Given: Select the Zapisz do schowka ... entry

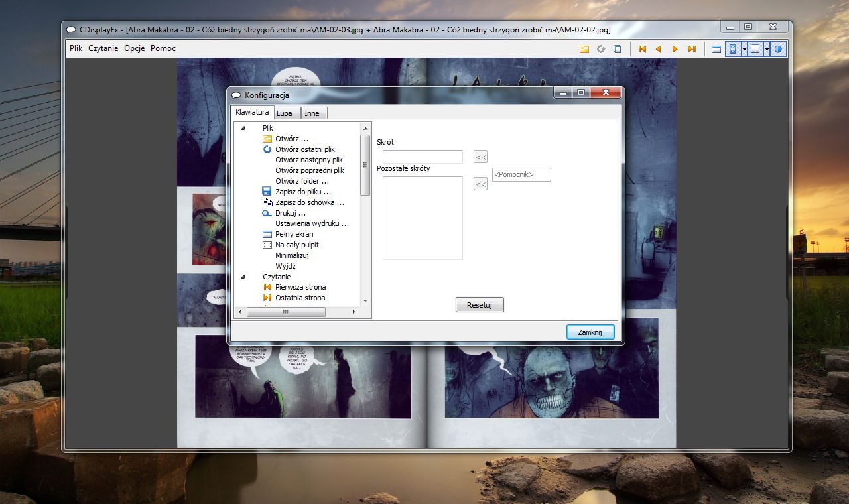Looking at the screenshot, I should pyautogui.click(x=310, y=202).
